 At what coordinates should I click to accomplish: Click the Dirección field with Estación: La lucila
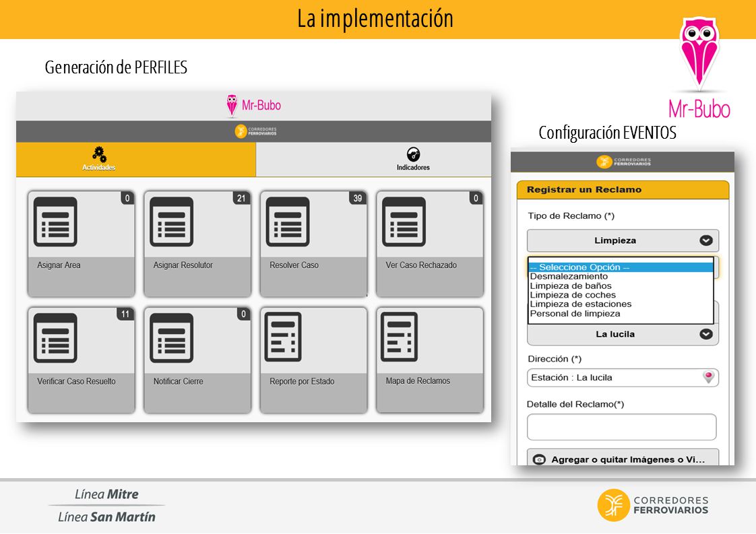pyautogui.click(x=623, y=377)
